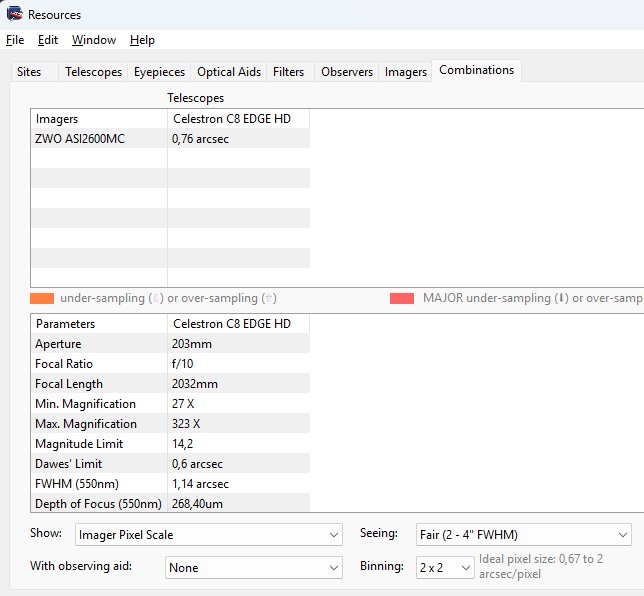Open the Binning dropdown showing 2 x 2
644x596 pixels.
[x=445, y=567]
